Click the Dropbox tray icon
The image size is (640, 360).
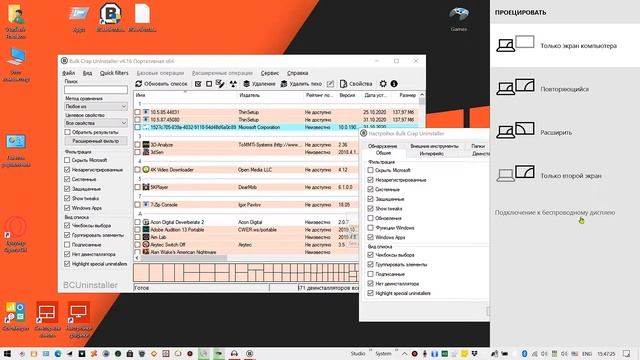click(474, 353)
